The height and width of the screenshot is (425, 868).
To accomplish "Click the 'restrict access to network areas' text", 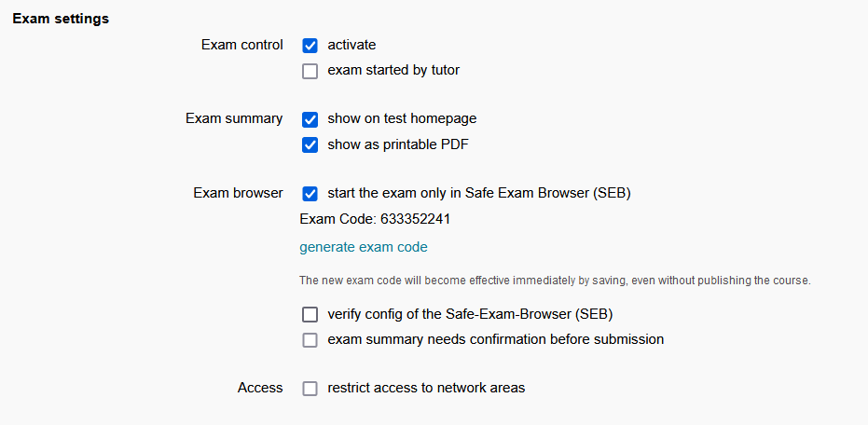I will click(426, 388).
